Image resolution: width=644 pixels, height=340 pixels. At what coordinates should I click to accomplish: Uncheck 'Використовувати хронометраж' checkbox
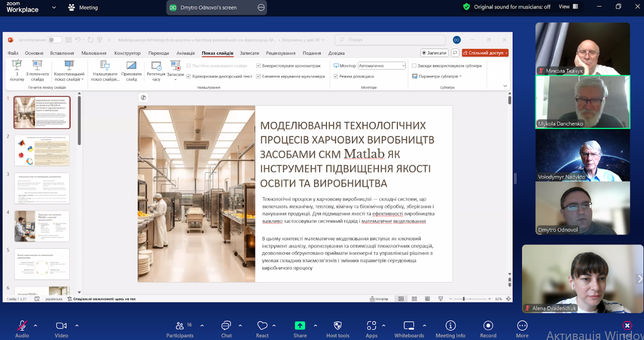(x=258, y=66)
